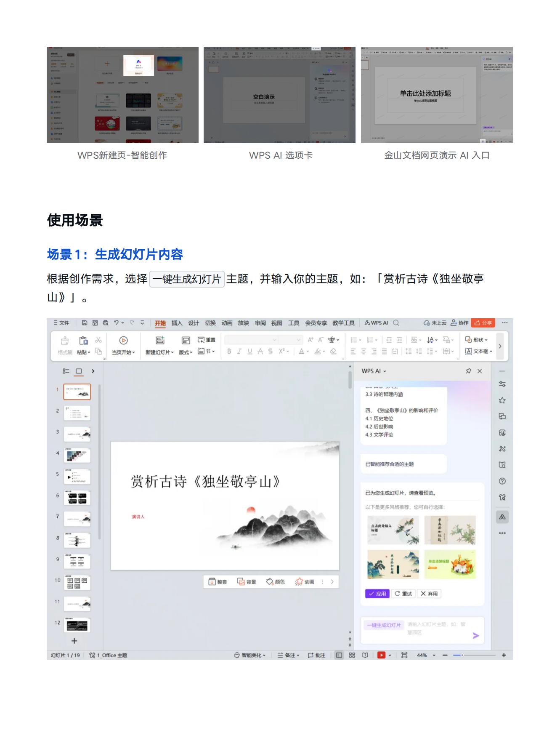This screenshot has width=560, height=741.
Task: Open the 形状 shapes dropdown
Action: click(476, 340)
